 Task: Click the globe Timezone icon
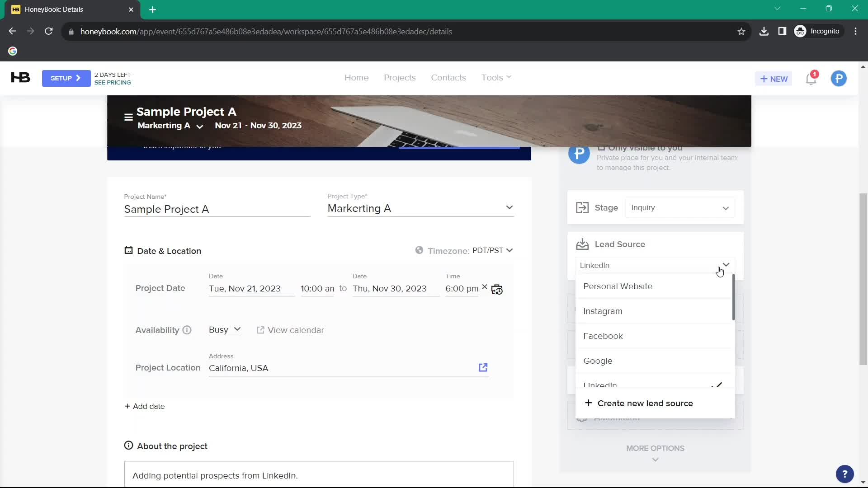coord(419,250)
